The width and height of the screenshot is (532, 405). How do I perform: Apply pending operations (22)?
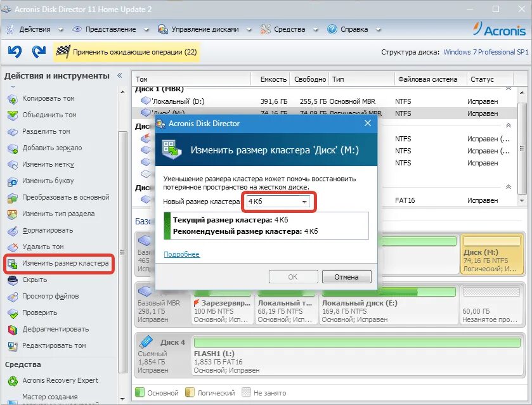[x=126, y=52]
